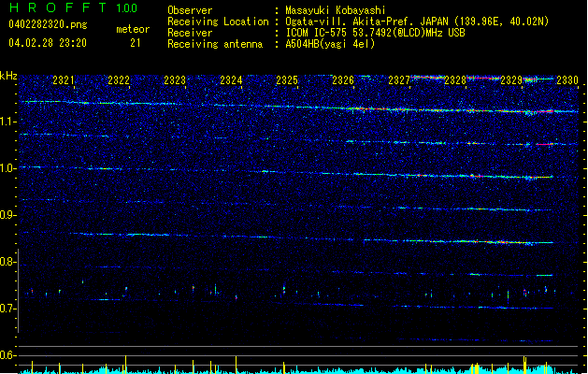Click observer name Masayuki Kobayashi
The image size is (588, 374).
(x=336, y=10)
